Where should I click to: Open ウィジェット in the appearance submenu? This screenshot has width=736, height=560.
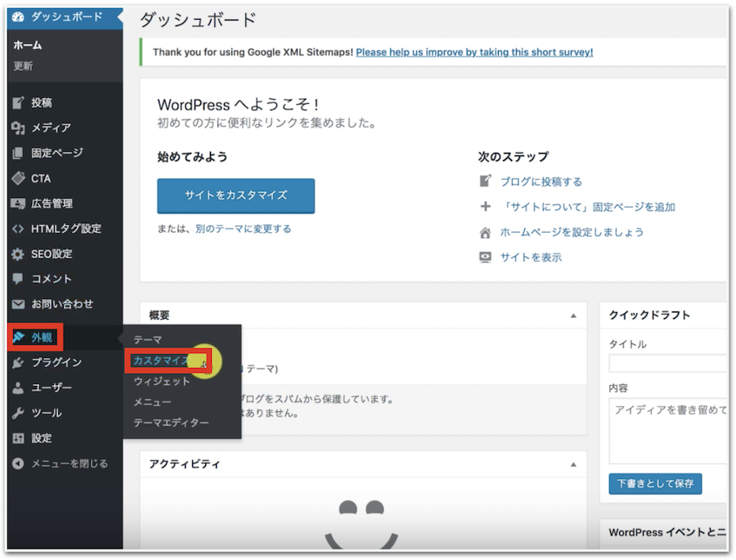click(162, 382)
